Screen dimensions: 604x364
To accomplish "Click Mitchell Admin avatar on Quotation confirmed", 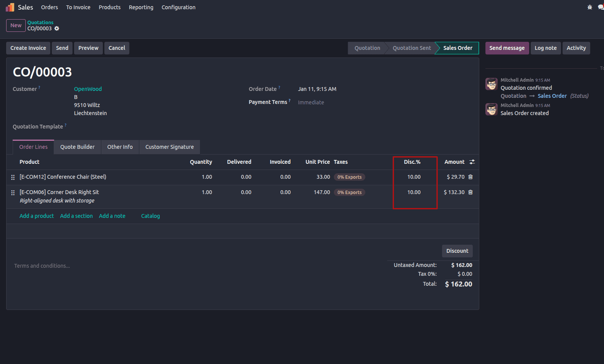I will pos(492,84).
